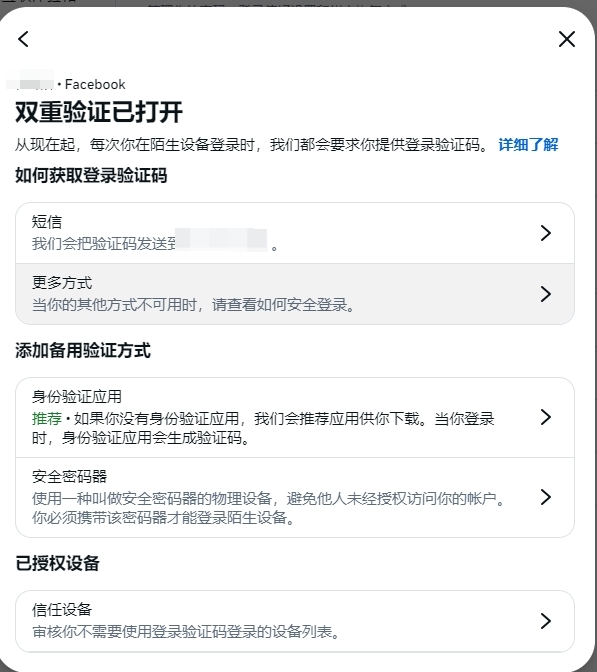Click the chevron next to 安全密码器

pyautogui.click(x=546, y=497)
